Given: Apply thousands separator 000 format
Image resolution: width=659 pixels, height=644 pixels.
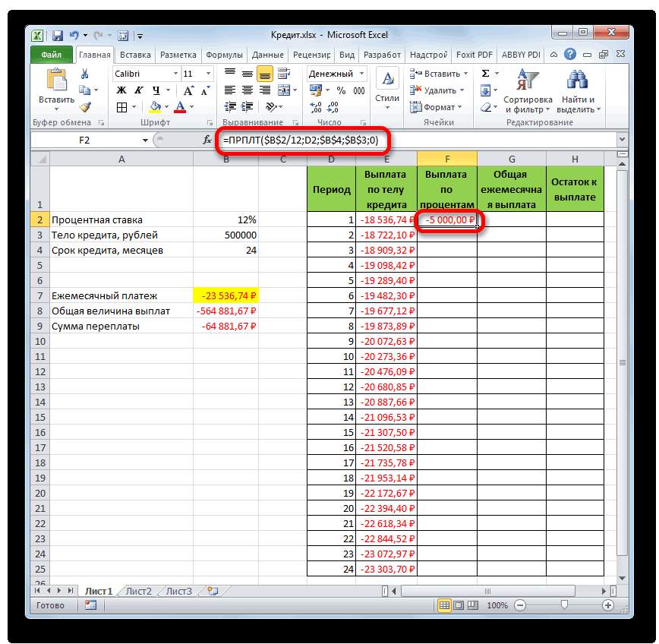Looking at the screenshot, I should point(359,90).
